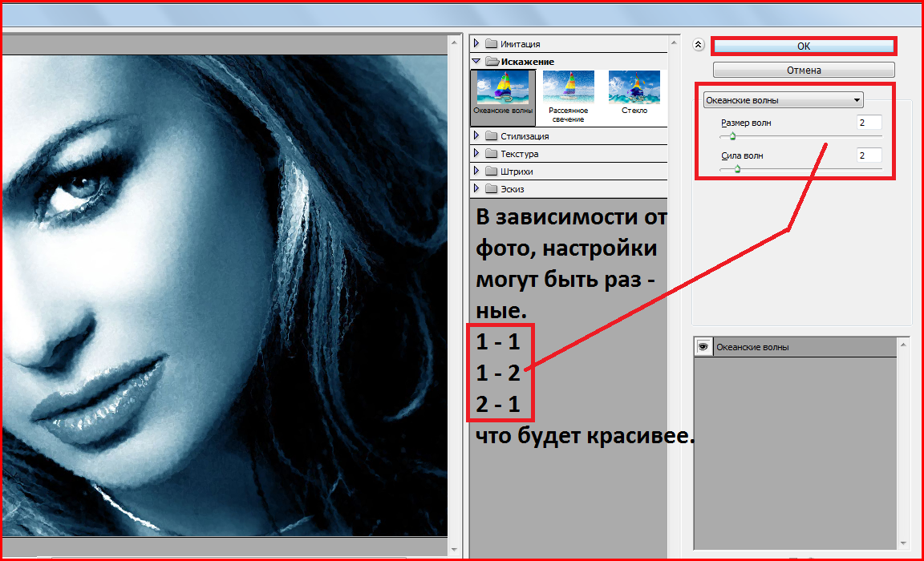
Task: Click the Имитация group label
Action: coord(521,44)
